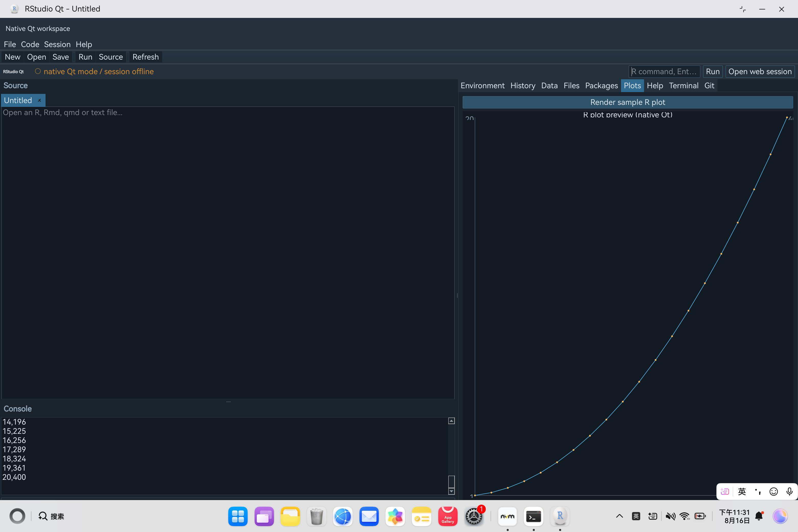Open the AI assistant orb in the taskbar corner
The image size is (798, 532).
coord(780,516)
